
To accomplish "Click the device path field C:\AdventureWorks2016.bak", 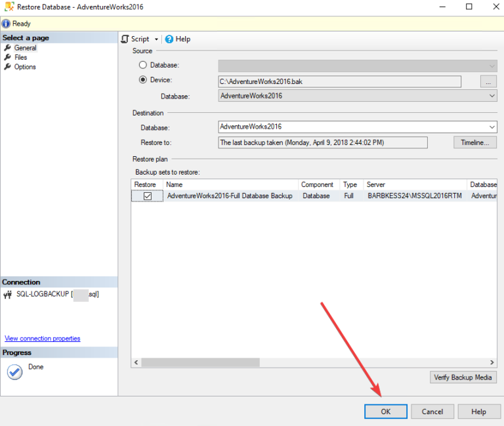I will click(x=339, y=81).
